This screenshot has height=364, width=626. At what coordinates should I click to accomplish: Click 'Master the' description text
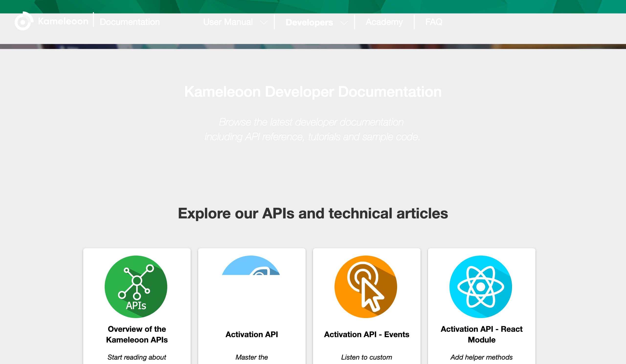[252, 357]
